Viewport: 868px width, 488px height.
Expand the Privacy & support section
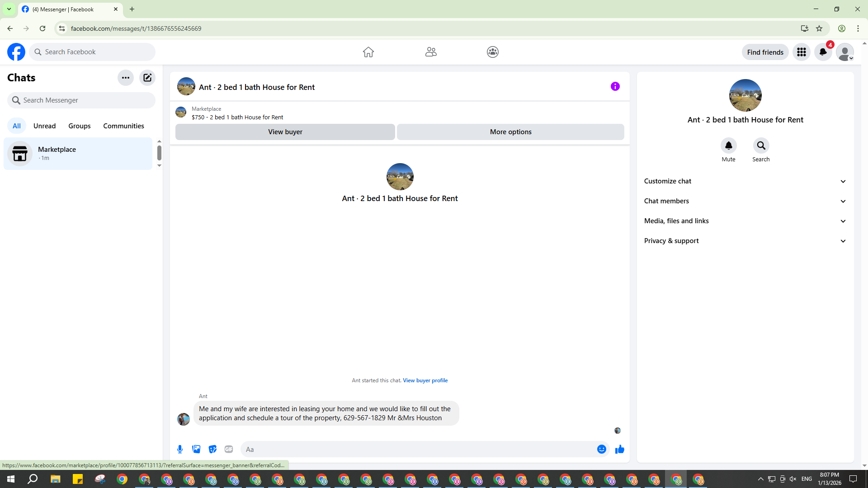(745, 241)
